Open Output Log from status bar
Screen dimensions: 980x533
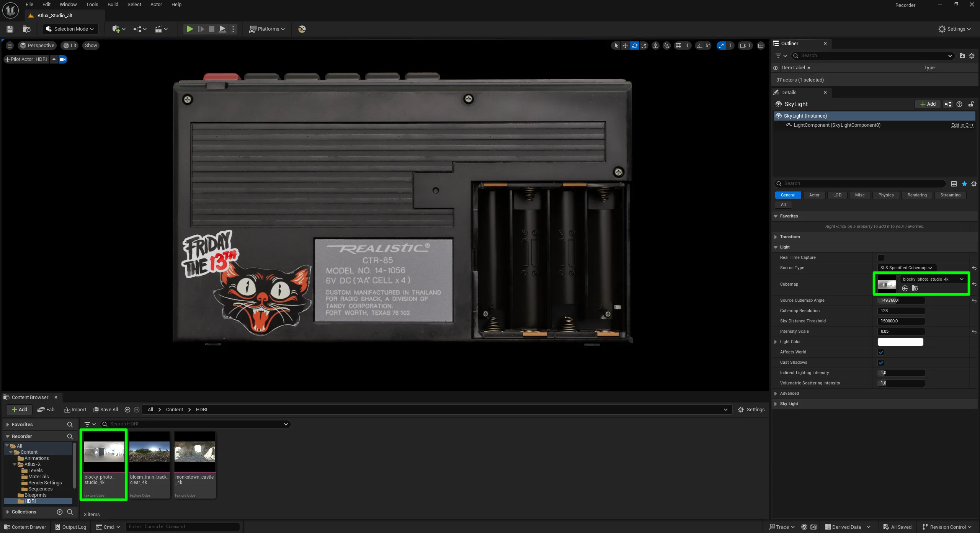click(71, 527)
